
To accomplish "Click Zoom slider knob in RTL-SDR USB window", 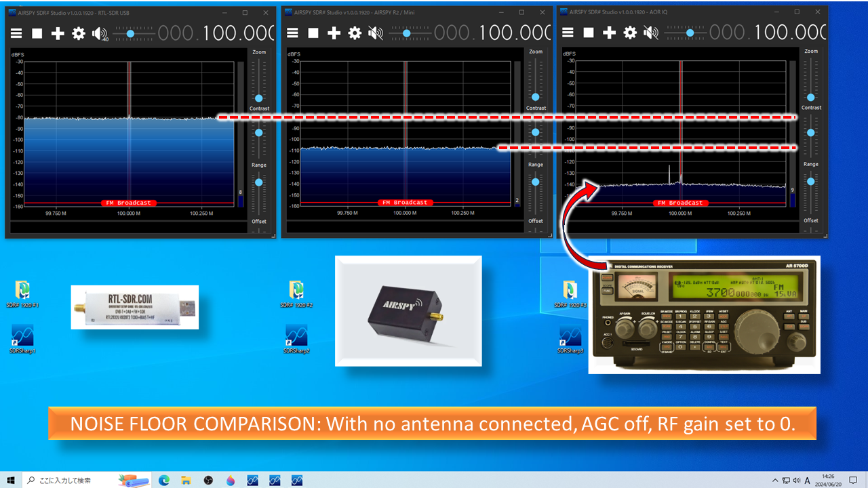I will pos(259,98).
